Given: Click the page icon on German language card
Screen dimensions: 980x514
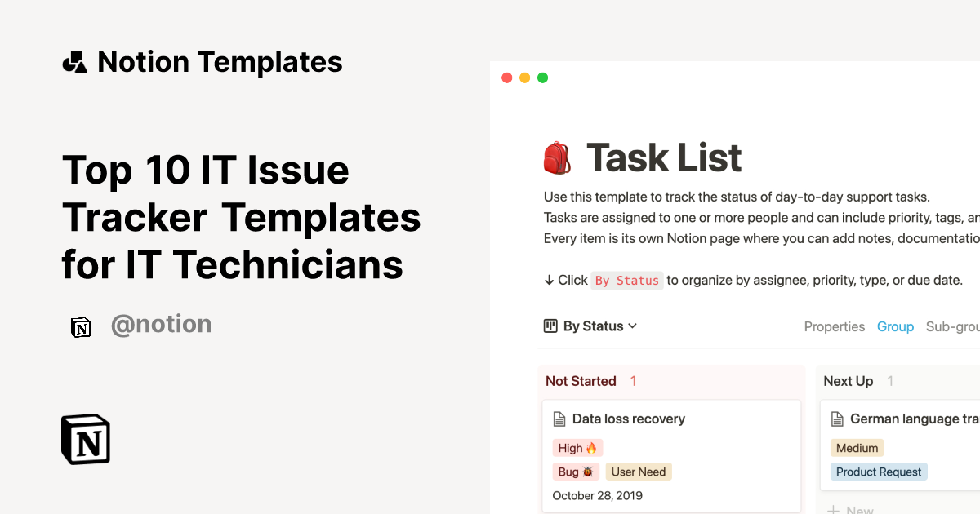Looking at the screenshot, I should tap(837, 419).
